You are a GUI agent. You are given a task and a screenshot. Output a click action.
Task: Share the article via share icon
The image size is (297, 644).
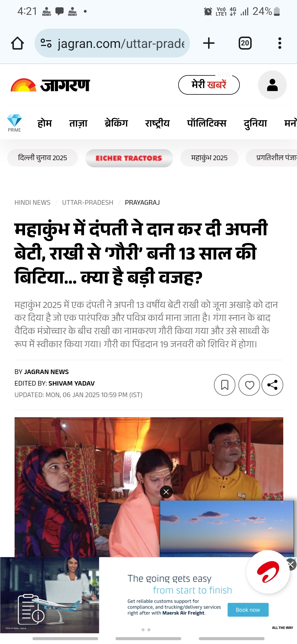pos(272,385)
